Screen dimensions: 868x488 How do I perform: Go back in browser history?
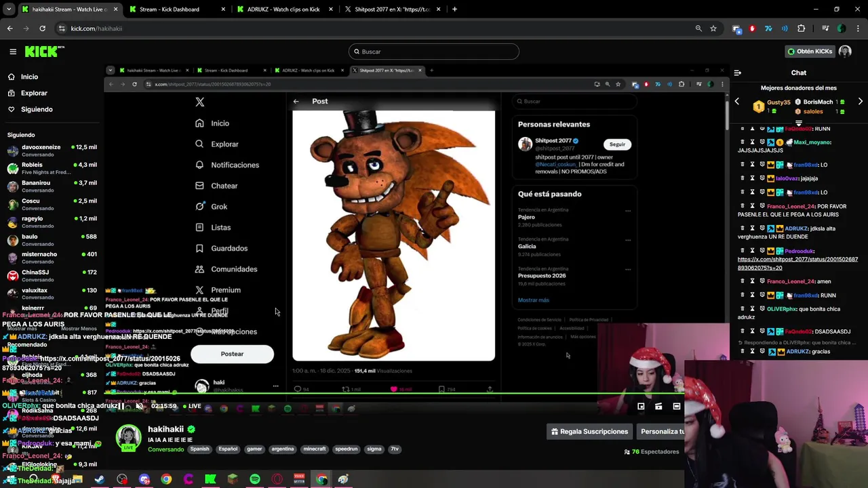[9, 28]
